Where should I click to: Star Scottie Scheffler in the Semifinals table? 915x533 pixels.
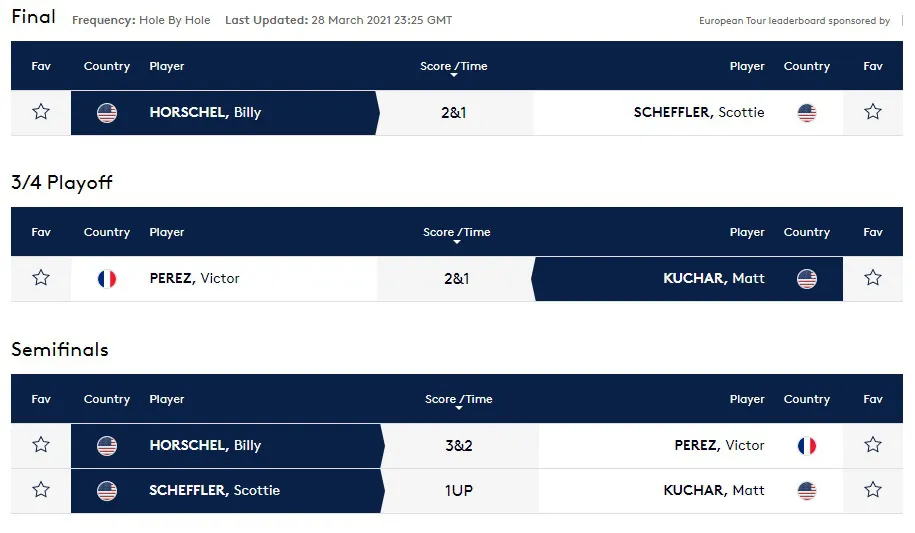(x=41, y=489)
